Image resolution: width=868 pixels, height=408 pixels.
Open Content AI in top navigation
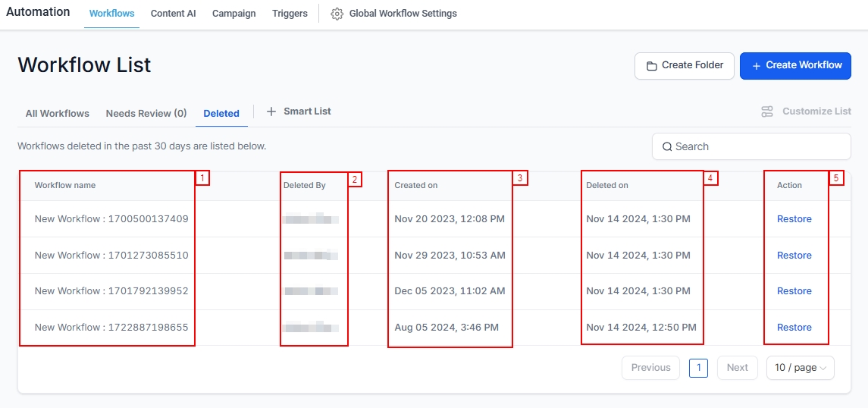(x=173, y=14)
